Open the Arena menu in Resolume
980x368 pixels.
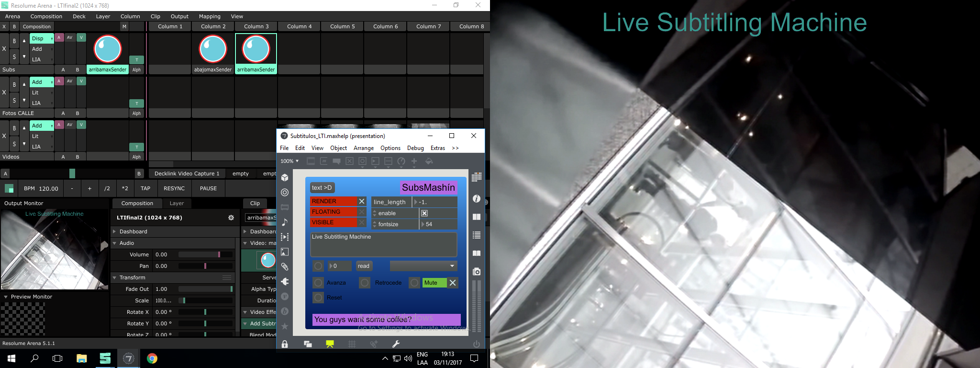click(12, 16)
